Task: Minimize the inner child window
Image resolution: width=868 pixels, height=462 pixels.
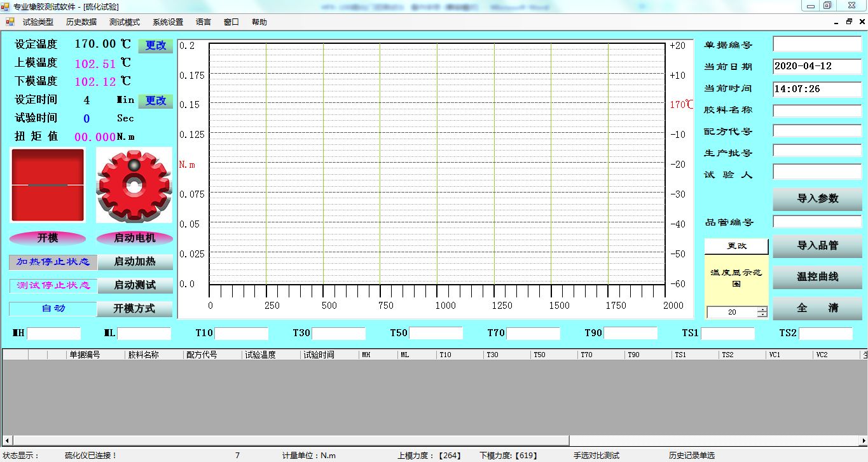Action: (x=837, y=22)
